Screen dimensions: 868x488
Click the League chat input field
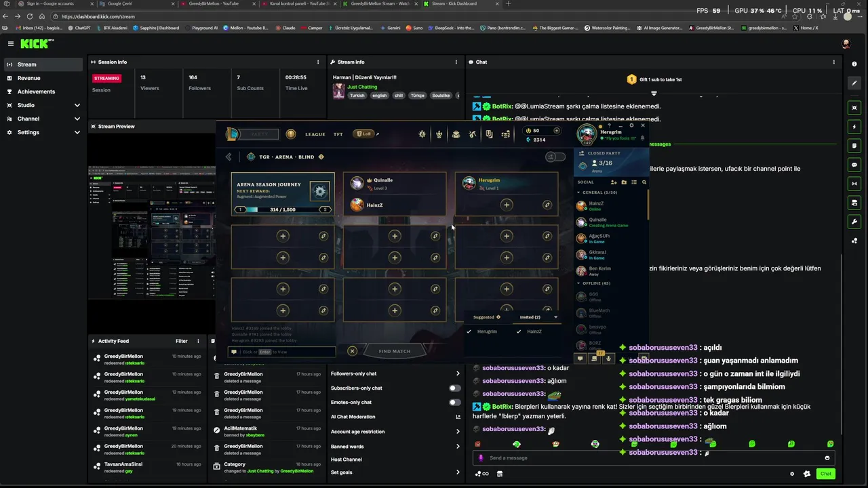(x=283, y=352)
